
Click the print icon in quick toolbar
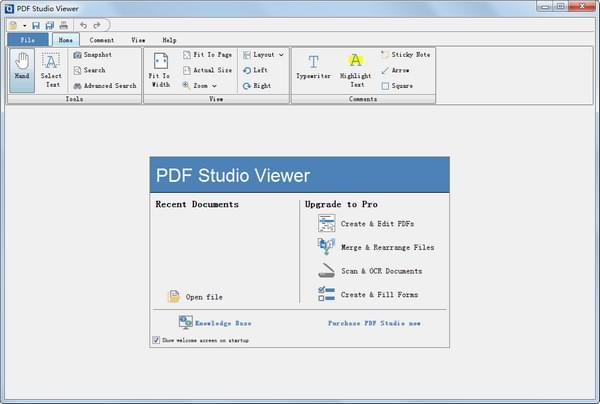(63, 24)
